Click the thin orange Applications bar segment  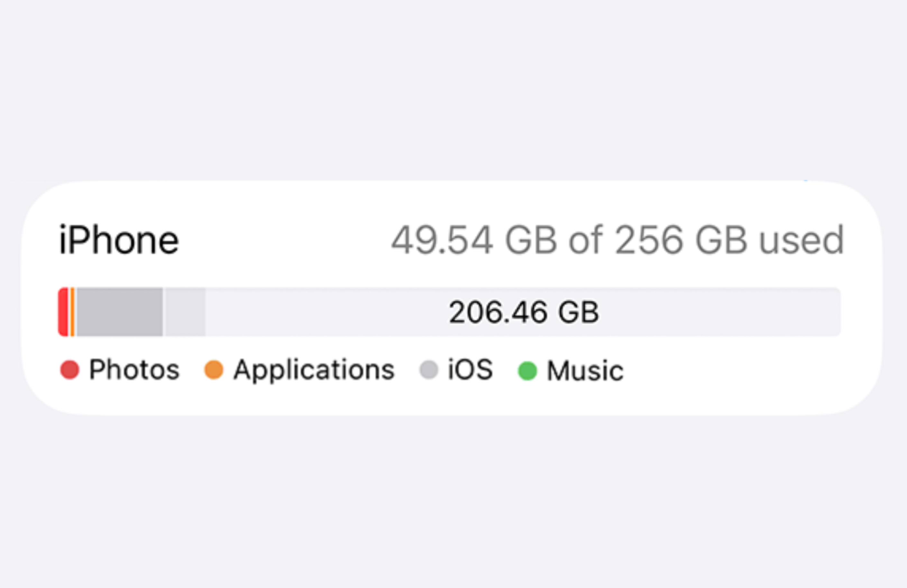point(72,312)
